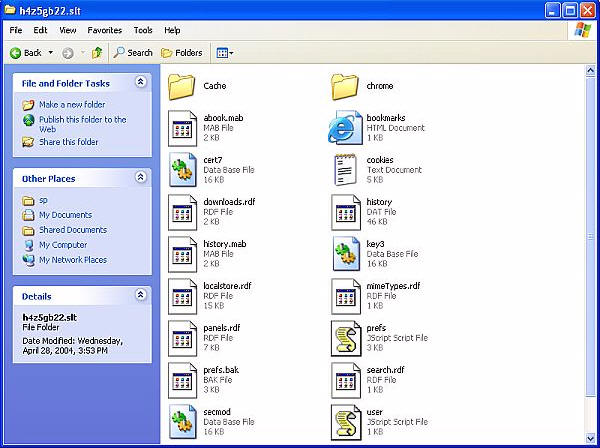600x448 pixels.
Task: Click the Up folder toolbar icon
Action: pyautogui.click(x=97, y=53)
